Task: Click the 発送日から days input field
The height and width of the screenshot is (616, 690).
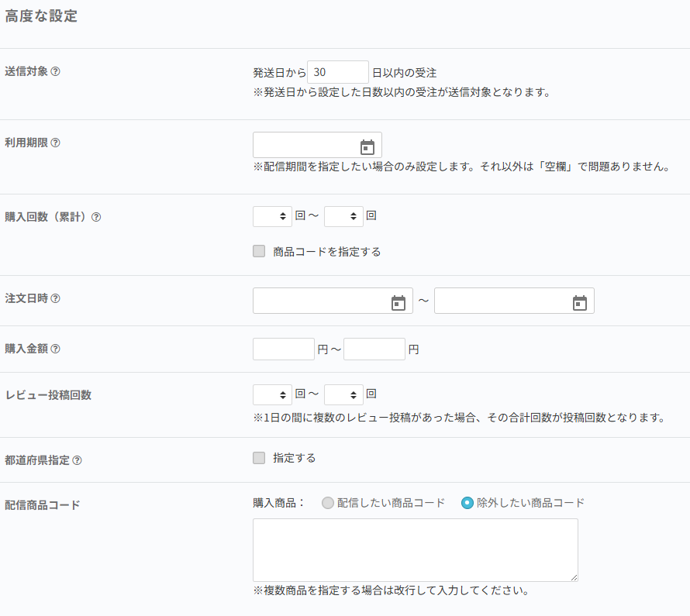Action: point(338,72)
